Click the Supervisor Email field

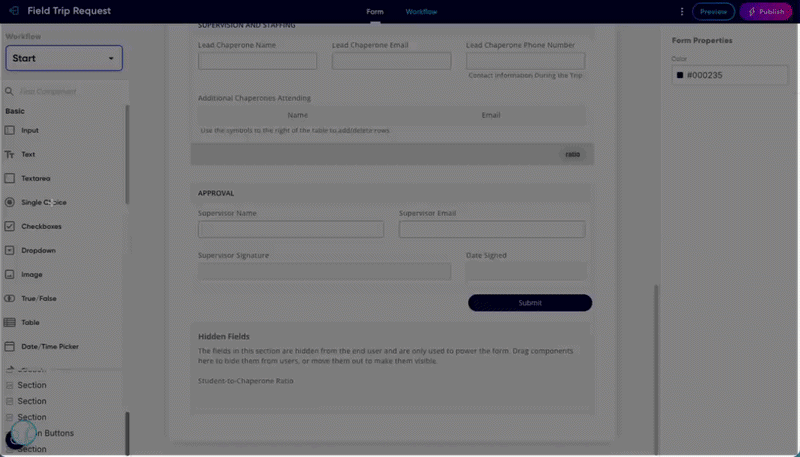492,229
